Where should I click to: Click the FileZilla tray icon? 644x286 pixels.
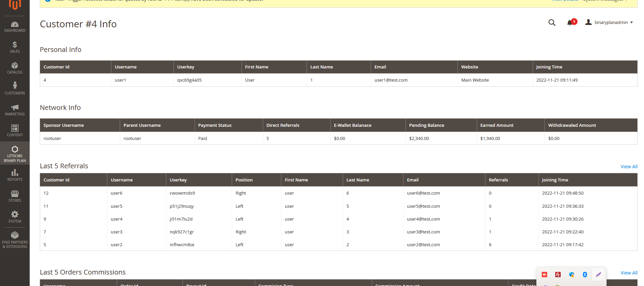(558, 275)
